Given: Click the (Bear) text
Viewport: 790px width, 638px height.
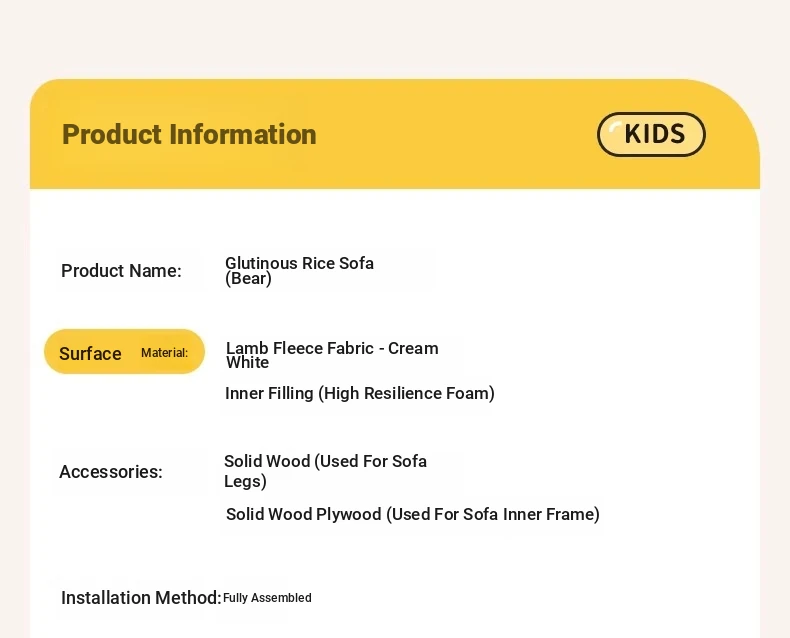Looking at the screenshot, I should click(248, 279).
